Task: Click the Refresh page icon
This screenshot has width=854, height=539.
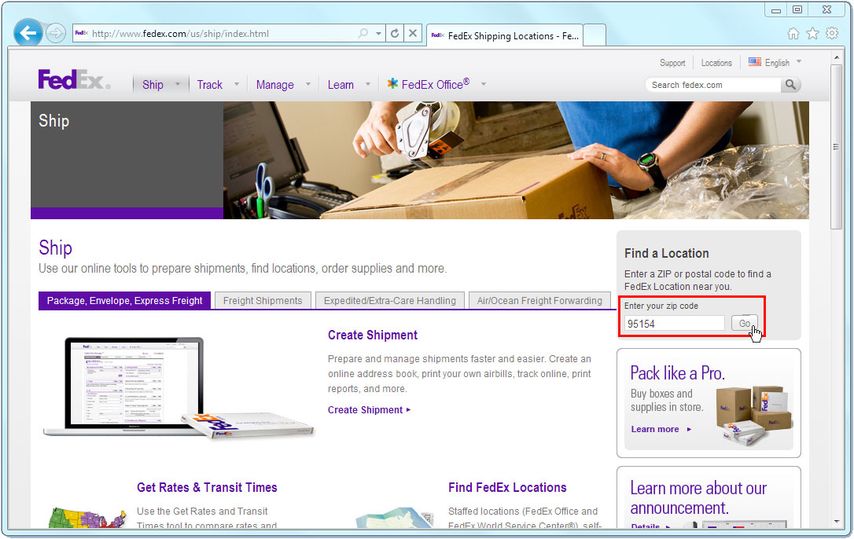Action: (395, 33)
